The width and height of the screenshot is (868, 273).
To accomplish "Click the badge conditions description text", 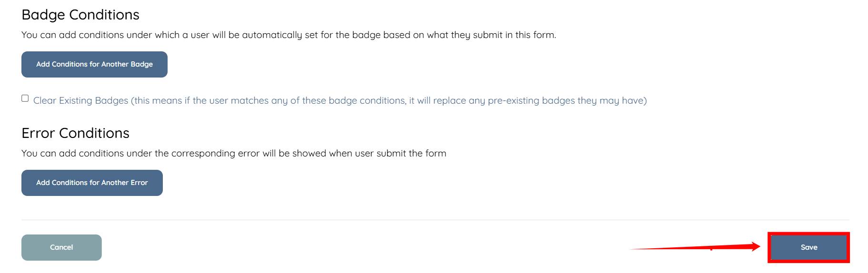I will click(x=289, y=35).
